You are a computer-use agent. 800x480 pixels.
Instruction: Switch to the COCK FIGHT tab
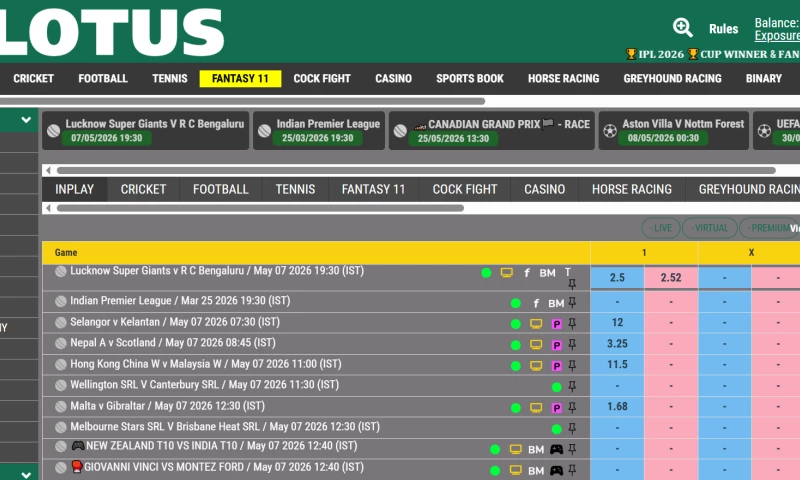pyautogui.click(x=465, y=189)
